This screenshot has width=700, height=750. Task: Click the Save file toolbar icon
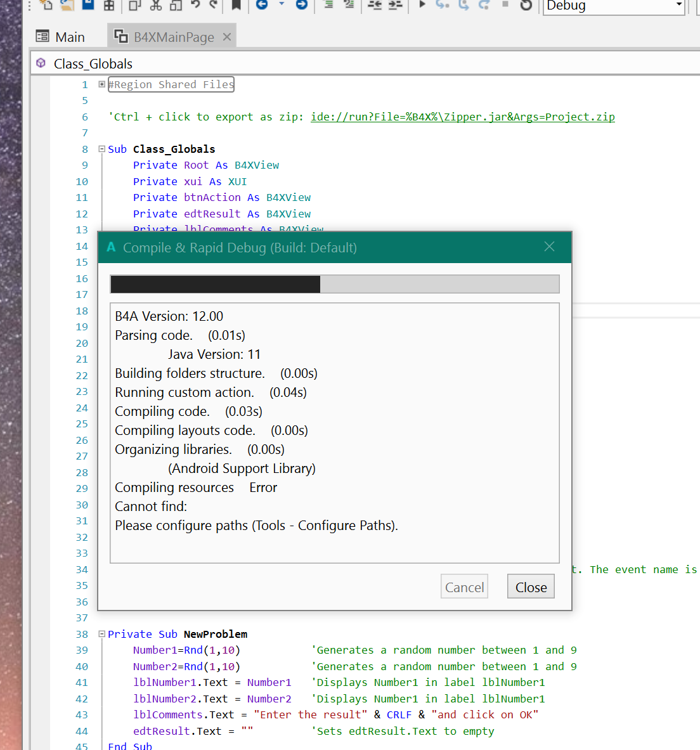pyautogui.click(x=88, y=4)
